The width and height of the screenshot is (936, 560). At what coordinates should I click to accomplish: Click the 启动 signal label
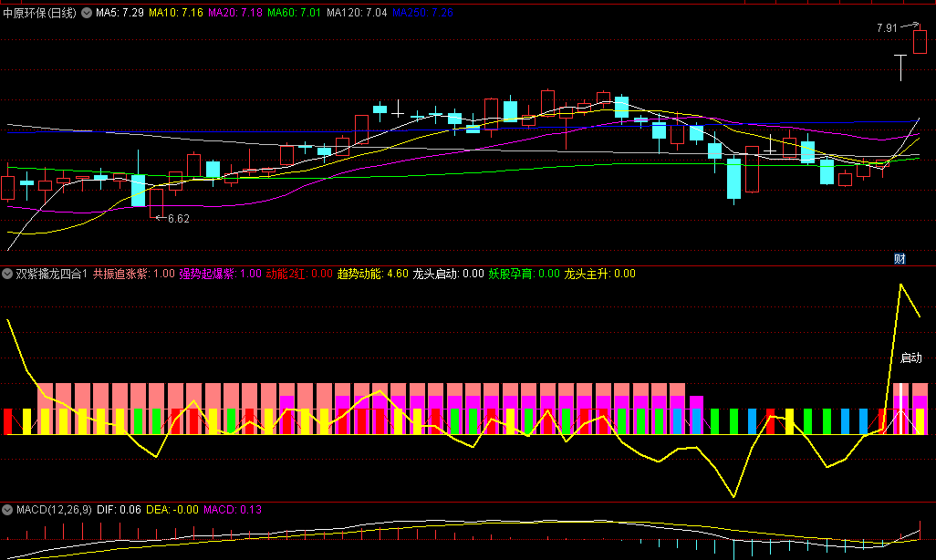(911, 358)
